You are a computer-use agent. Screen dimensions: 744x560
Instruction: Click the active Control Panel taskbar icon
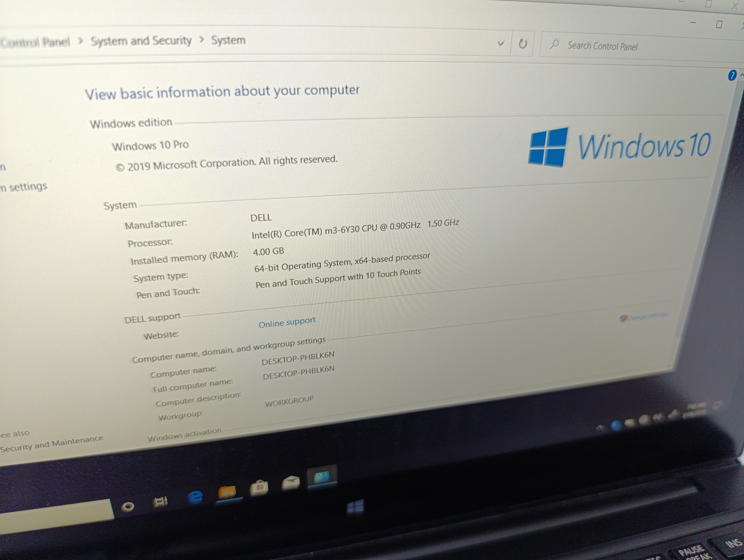[322, 477]
